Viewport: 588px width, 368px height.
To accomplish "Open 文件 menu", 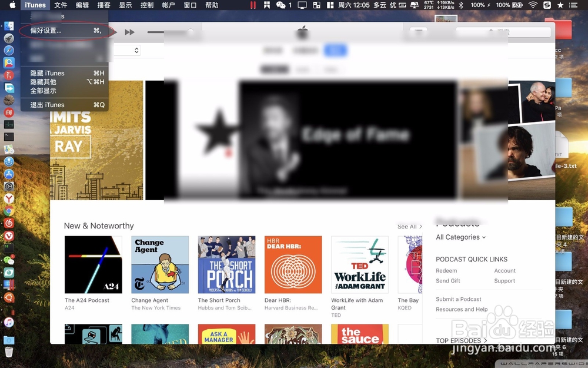I will pyautogui.click(x=61, y=5).
